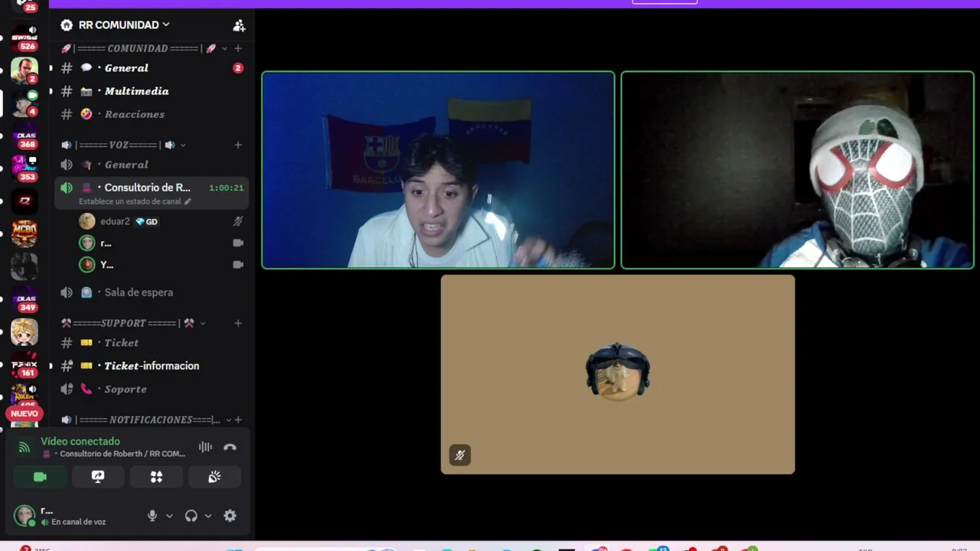Click the camera icon beside user Y...
Screen dimensions: 980x551
coord(238,265)
